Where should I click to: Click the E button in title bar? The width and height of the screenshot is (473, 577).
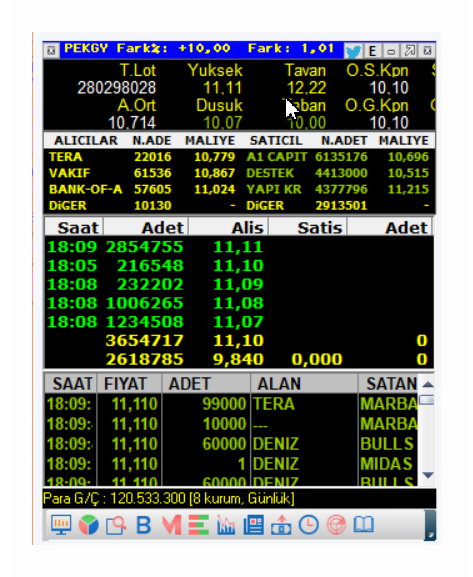(373, 51)
